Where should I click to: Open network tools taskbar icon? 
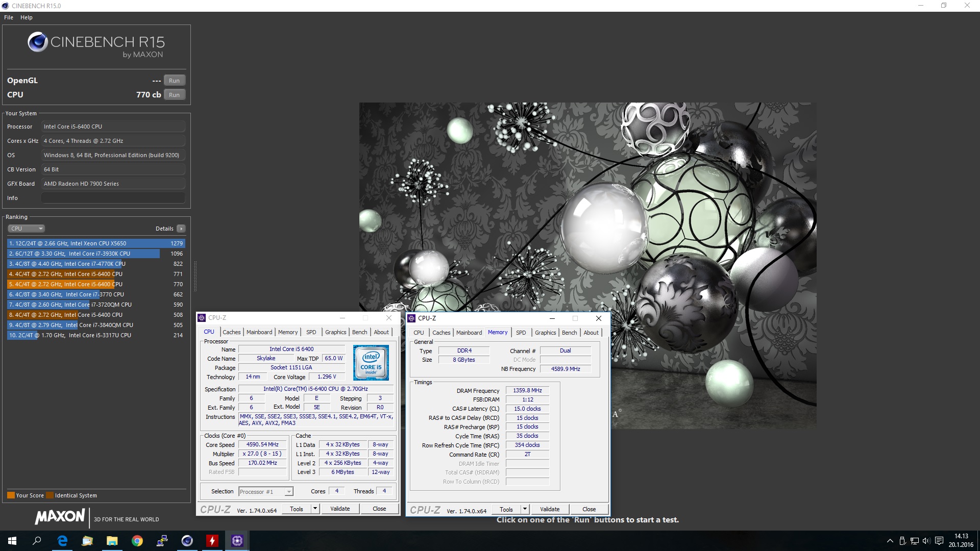(x=162, y=541)
